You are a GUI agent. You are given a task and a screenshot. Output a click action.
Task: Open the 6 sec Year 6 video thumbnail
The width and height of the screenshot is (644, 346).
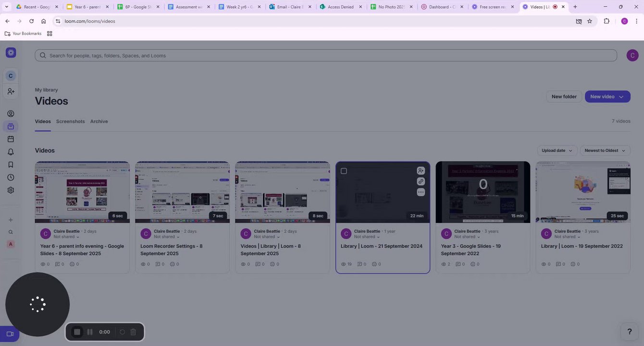[x=82, y=192]
